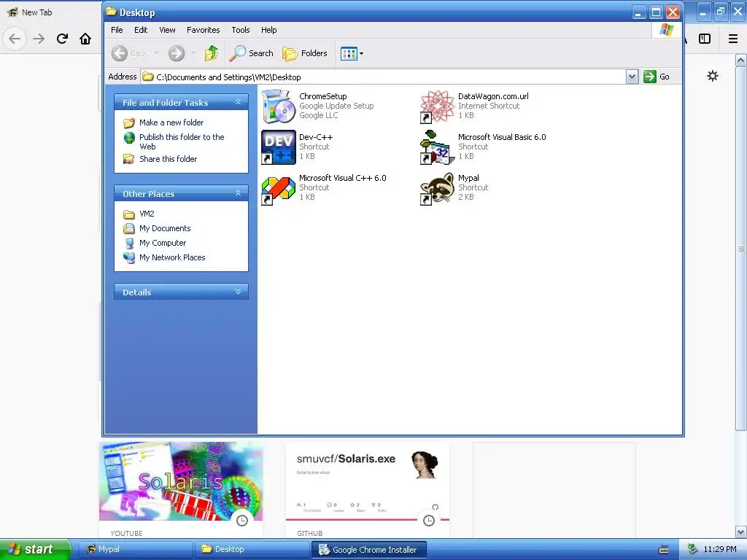Image resolution: width=747 pixels, height=560 pixels.
Task: Click the Mypal browser home icon
Action: tap(85, 39)
